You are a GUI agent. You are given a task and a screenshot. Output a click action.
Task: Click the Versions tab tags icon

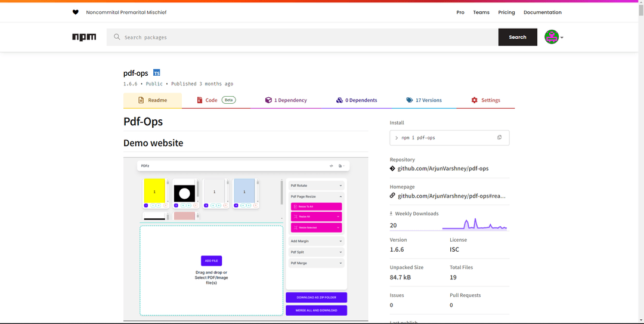[x=410, y=100]
